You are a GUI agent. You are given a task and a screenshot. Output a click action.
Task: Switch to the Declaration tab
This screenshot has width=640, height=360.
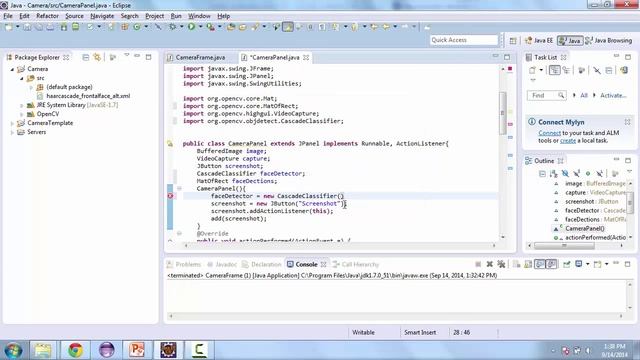(x=262, y=264)
